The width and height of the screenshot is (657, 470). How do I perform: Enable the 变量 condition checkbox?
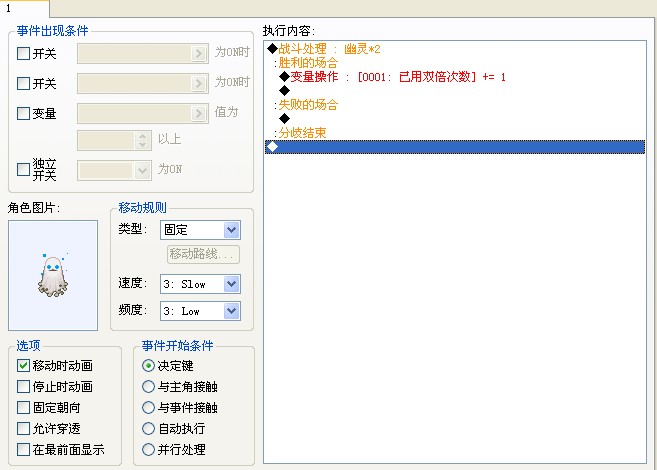click(x=23, y=113)
